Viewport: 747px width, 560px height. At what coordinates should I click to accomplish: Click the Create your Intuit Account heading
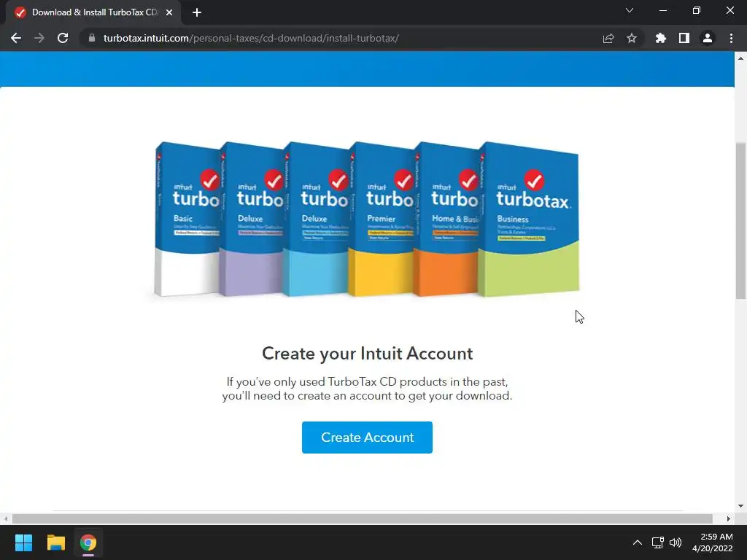368,354
